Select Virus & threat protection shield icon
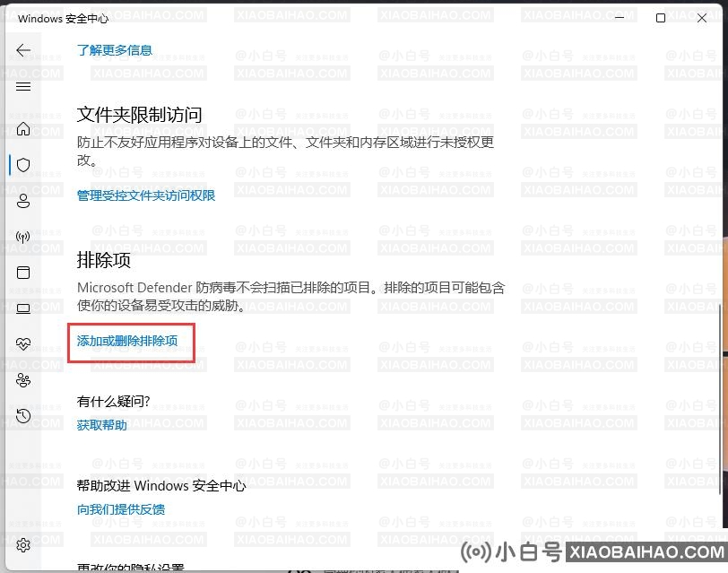Screen dimensions: 728x573 23,165
